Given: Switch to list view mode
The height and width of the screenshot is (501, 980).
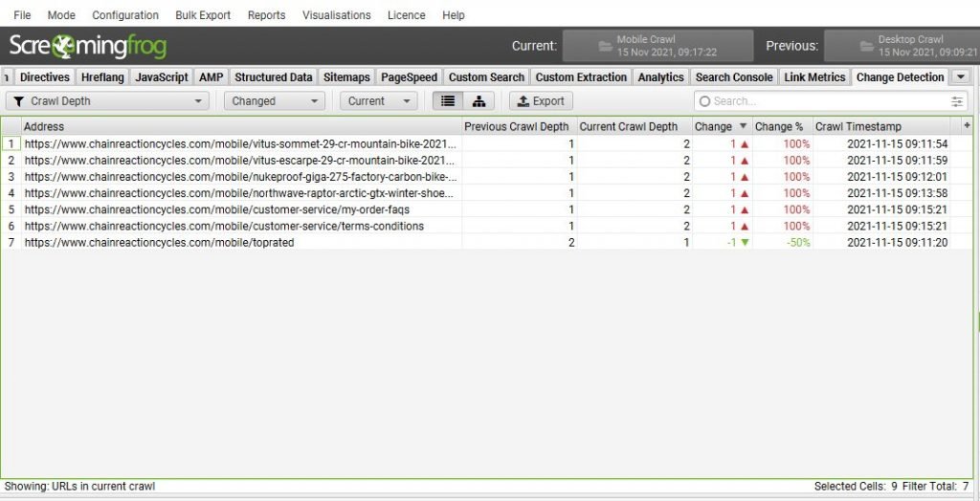Looking at the screenshot, I should pyautogui.click(x=447, y=100).
